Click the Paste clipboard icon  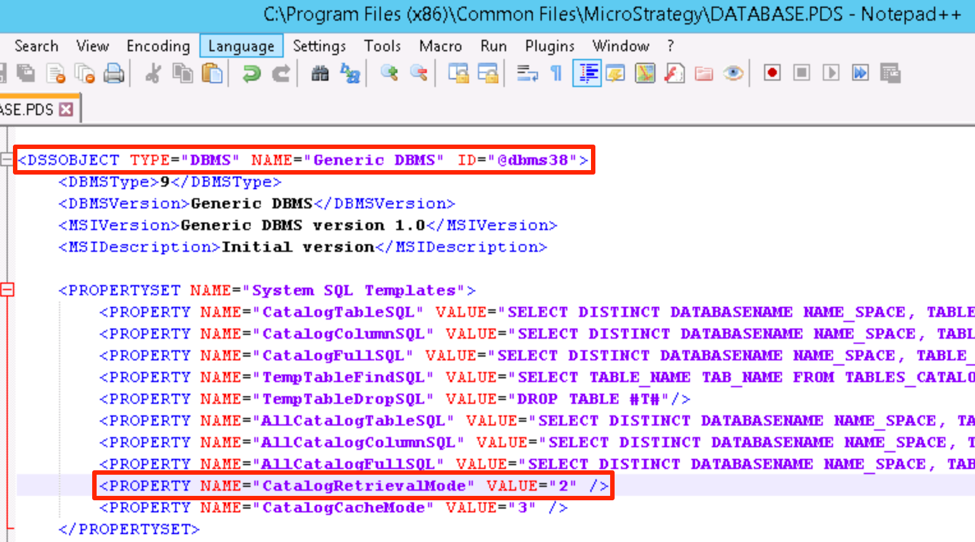(212, 73)
